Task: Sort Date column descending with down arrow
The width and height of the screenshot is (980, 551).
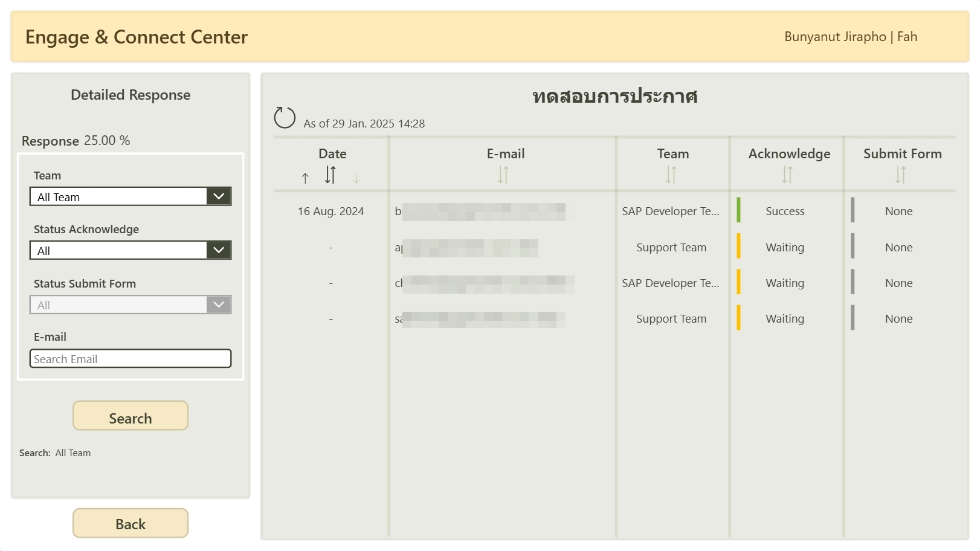Action: [356, 178]
